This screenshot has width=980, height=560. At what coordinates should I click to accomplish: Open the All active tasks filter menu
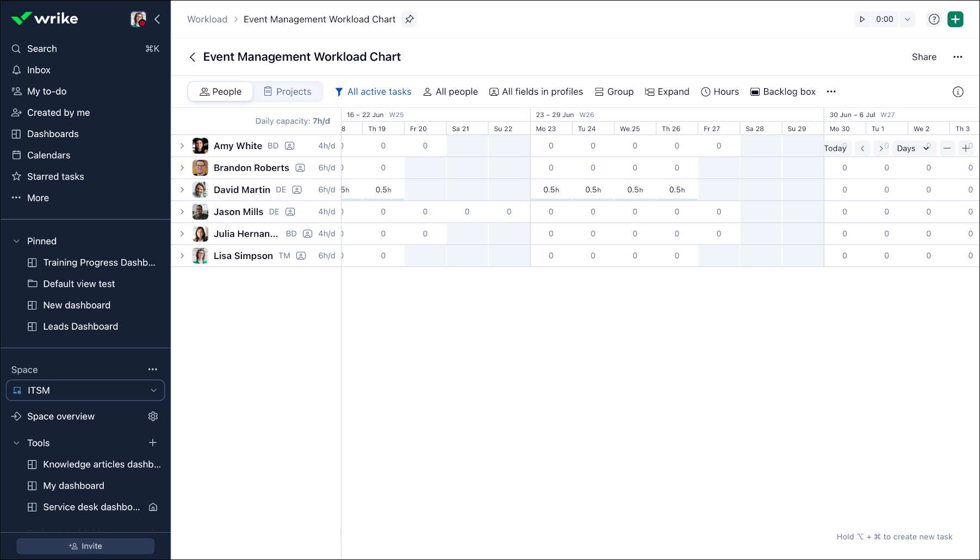tap(374, 91)
